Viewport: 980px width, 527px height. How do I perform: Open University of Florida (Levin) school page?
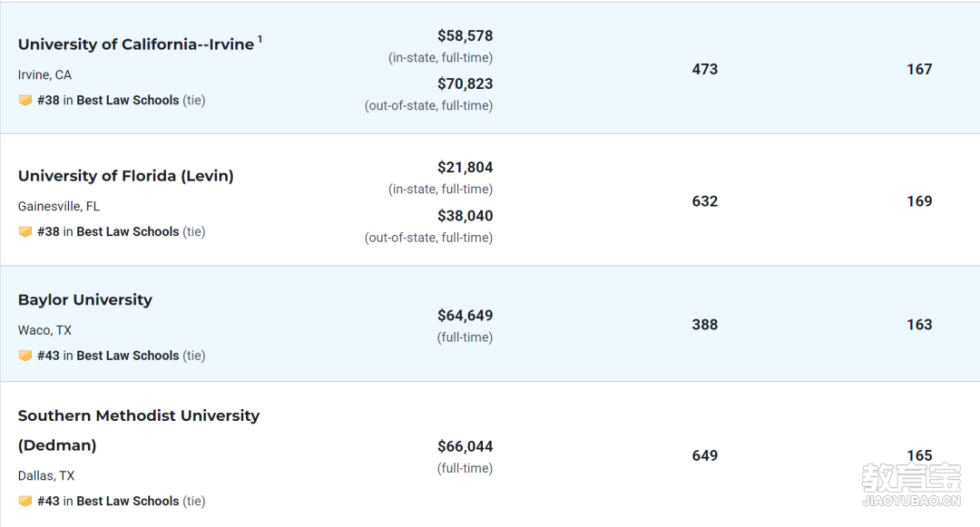(x=125, y=176)
